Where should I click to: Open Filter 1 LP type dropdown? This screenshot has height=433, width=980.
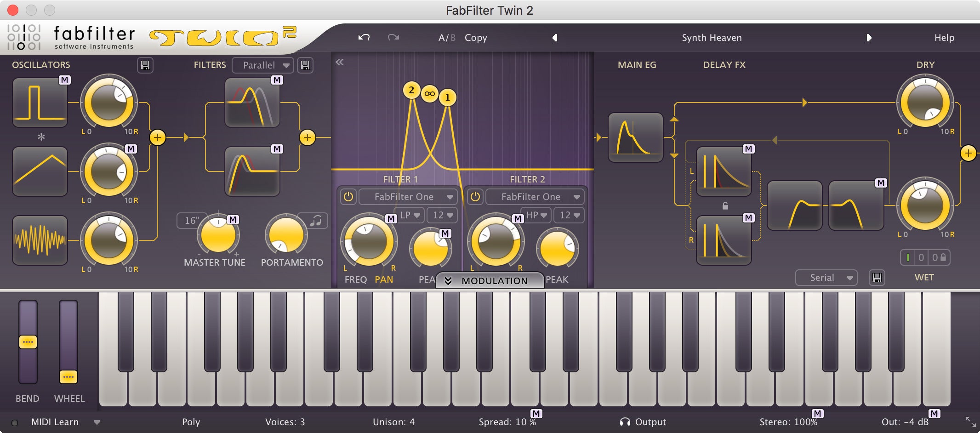click(x=410, y=215)
